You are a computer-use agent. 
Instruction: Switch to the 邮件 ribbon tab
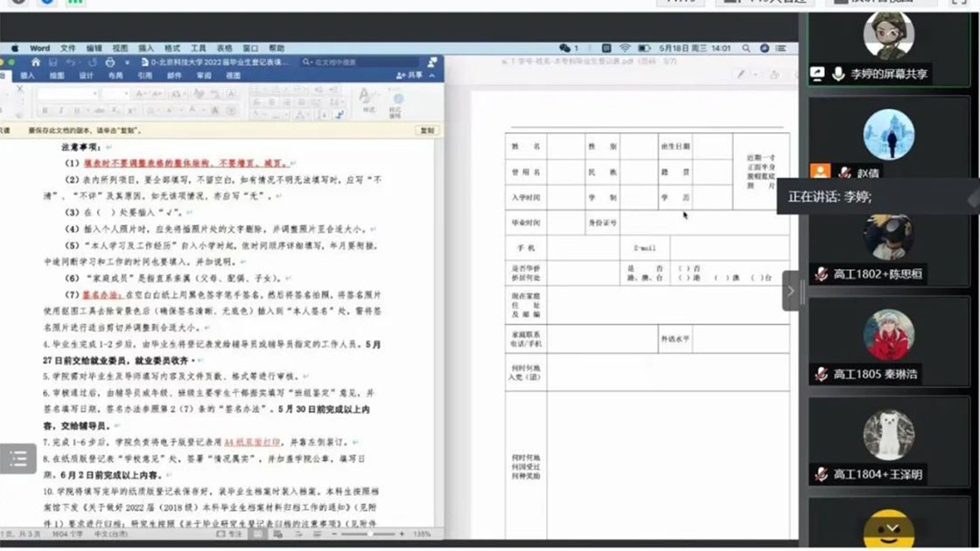[174, 75]
